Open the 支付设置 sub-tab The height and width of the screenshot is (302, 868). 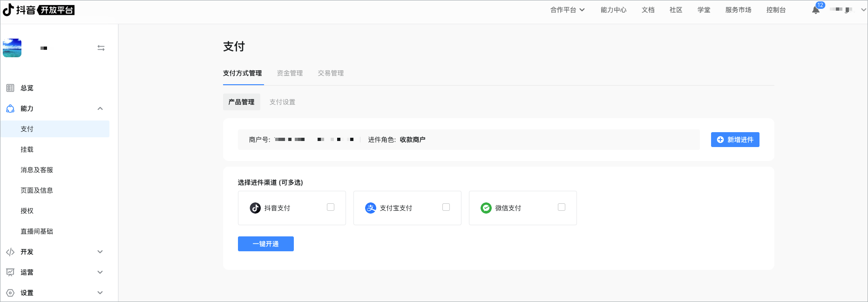[x=282, y=102]
